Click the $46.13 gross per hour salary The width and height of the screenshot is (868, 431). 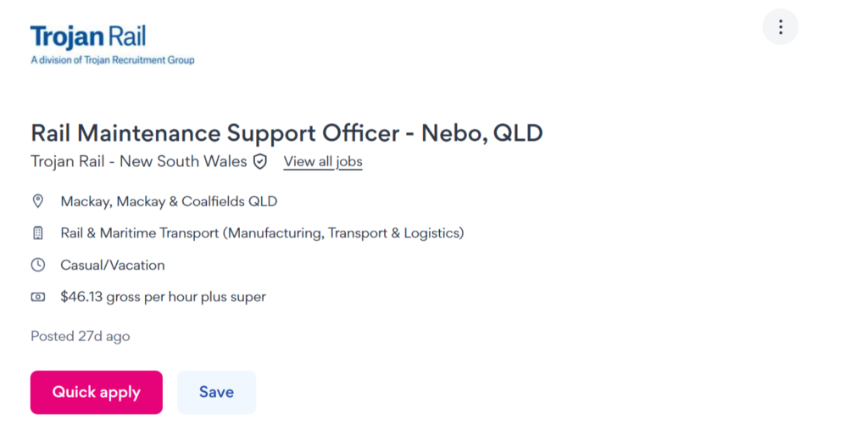pos(163,297)
